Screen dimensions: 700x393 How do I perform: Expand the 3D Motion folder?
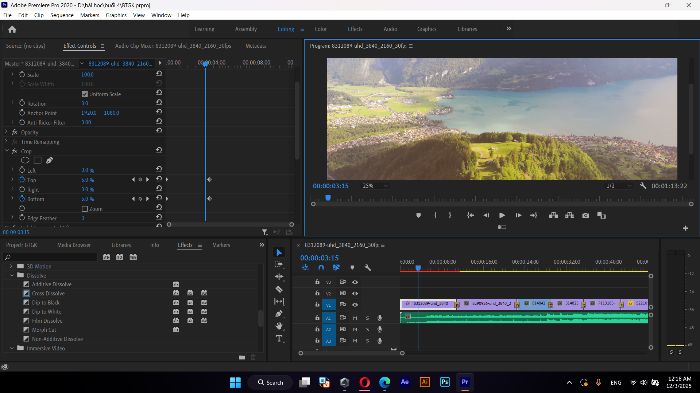click(12, 266)
